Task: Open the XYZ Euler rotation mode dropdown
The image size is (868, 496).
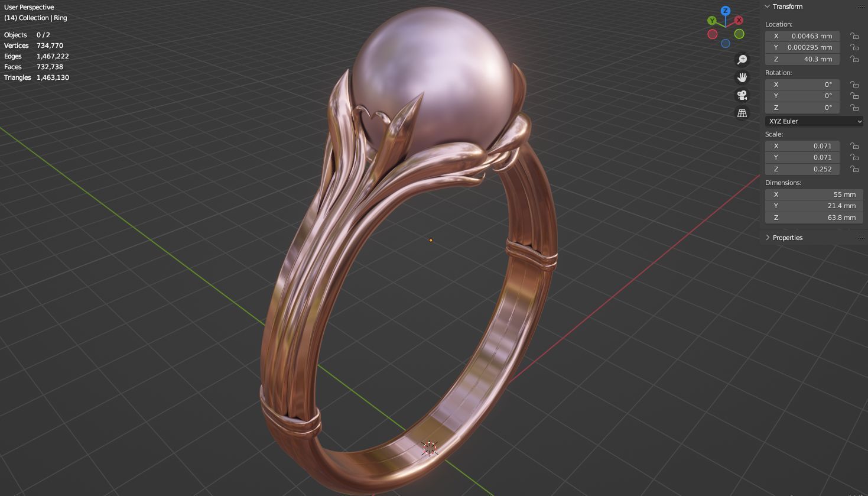Action: pos(814,121)
